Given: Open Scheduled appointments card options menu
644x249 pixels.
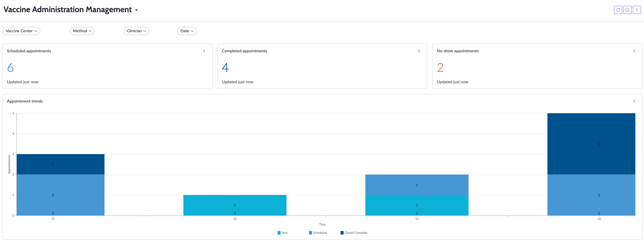Looking at the screenshot, I should point(204,51).
